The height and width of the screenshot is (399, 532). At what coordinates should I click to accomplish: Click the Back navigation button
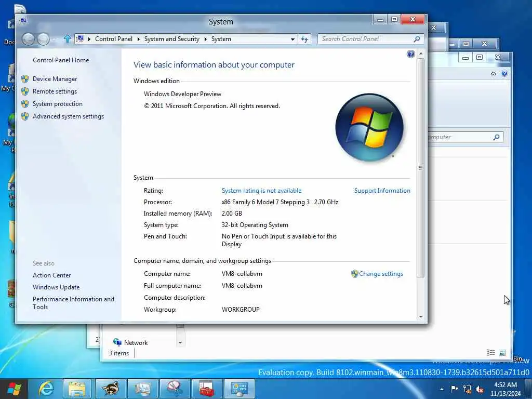click(x=28, y=39)
